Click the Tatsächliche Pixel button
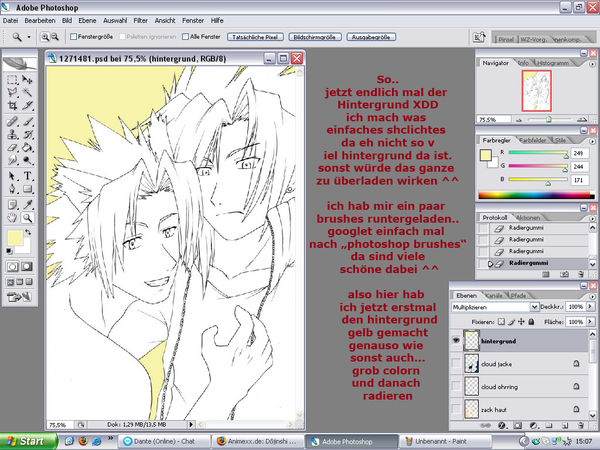Image resolution: width=600 pixels, height=450 pixels. point(255,37)
